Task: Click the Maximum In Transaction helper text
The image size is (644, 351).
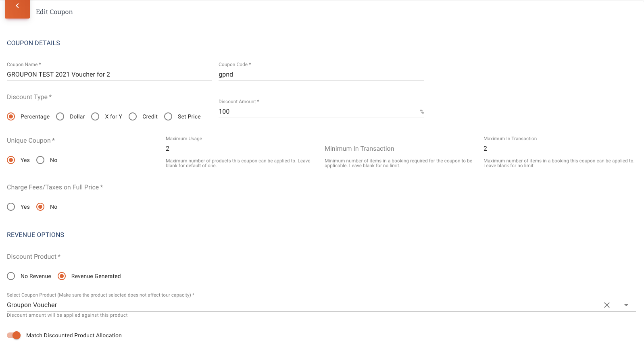Action: pos(559,163)
